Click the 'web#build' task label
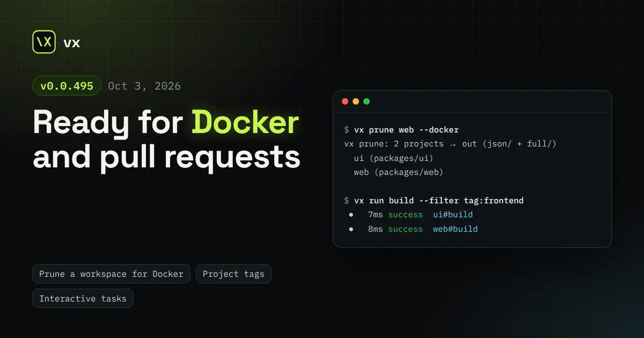The height and width of the screenshot is (338, 644). click(x=455, y=229)
